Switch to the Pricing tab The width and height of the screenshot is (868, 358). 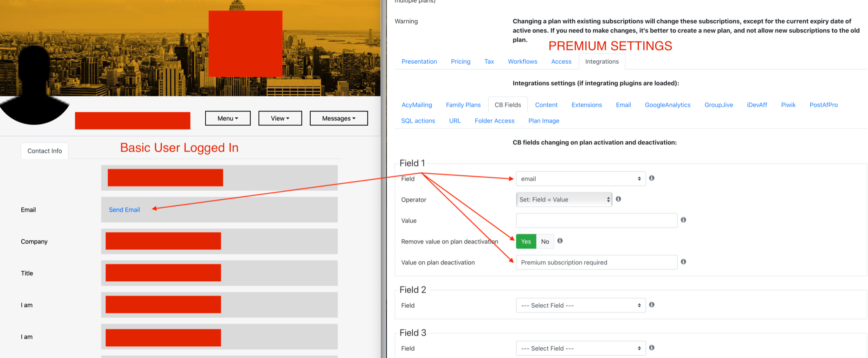(460, 62)
